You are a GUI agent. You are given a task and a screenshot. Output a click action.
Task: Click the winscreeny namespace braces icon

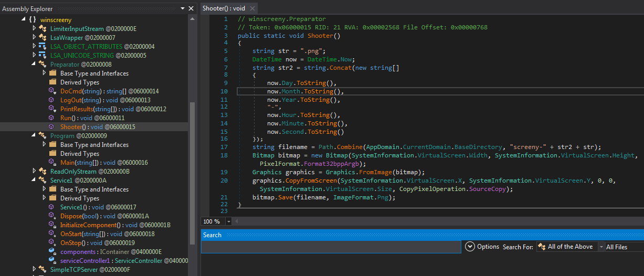pyautogui.click(x=33, y=19)
